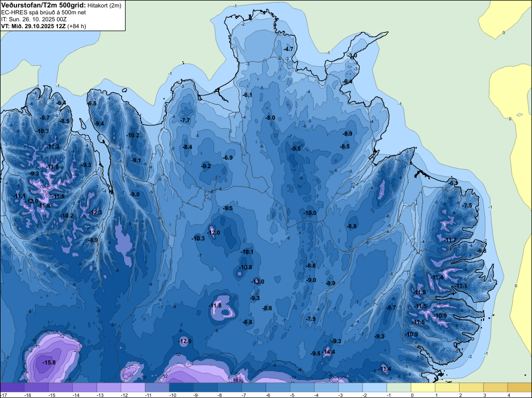Image resolution: width=532 pixels, height=398 pixels.
Task: Click the -7.9 temperature value on the map
Action: coord(311,319)
